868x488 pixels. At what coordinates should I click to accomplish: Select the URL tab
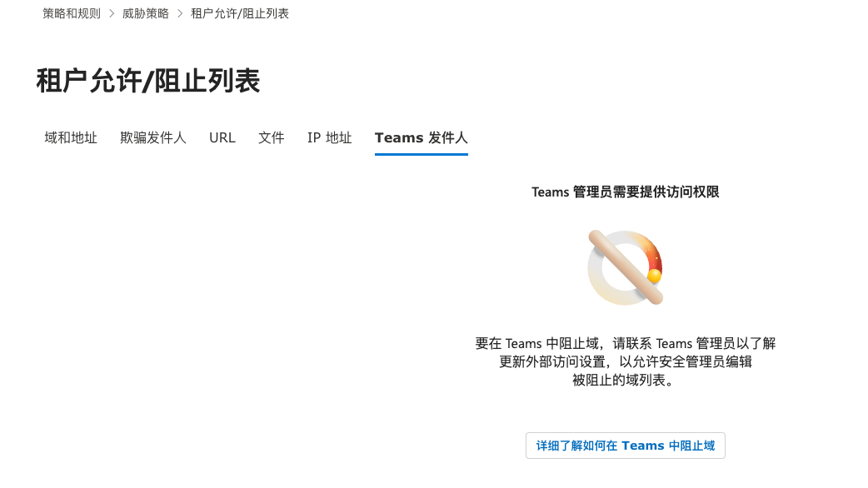click(x=222, y=137)
